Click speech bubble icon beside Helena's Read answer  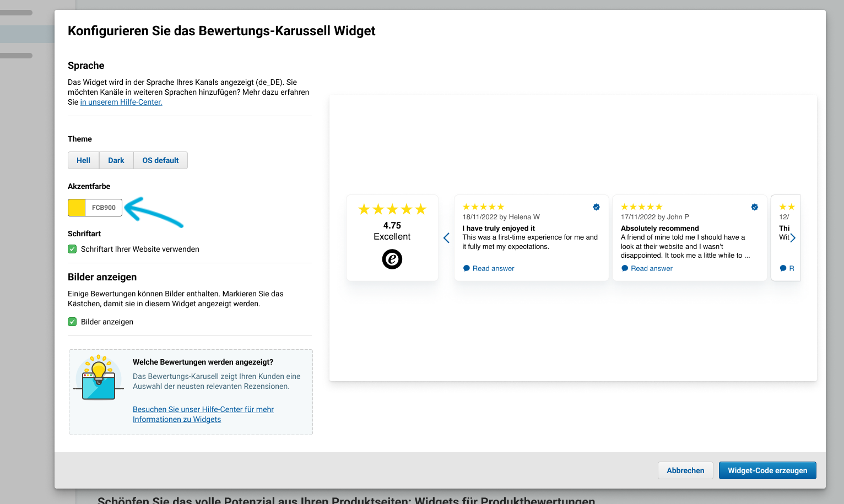click(467, 268)
